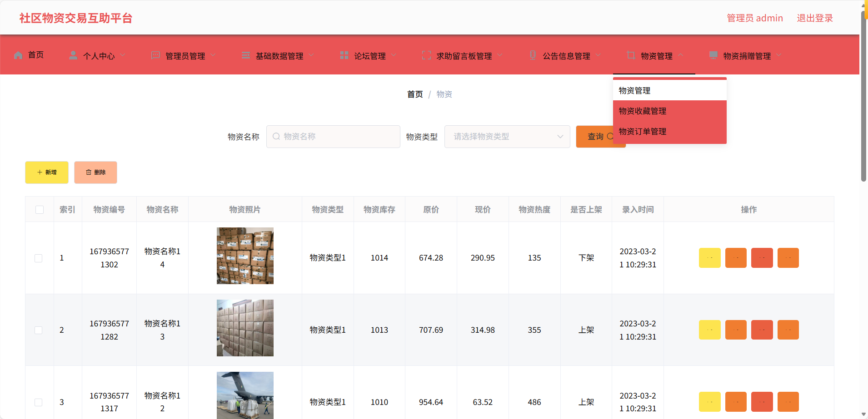The image size is (868, 419).
Task: Open the stacked cartons photo for 物资名称13
Action: point(245,328)
